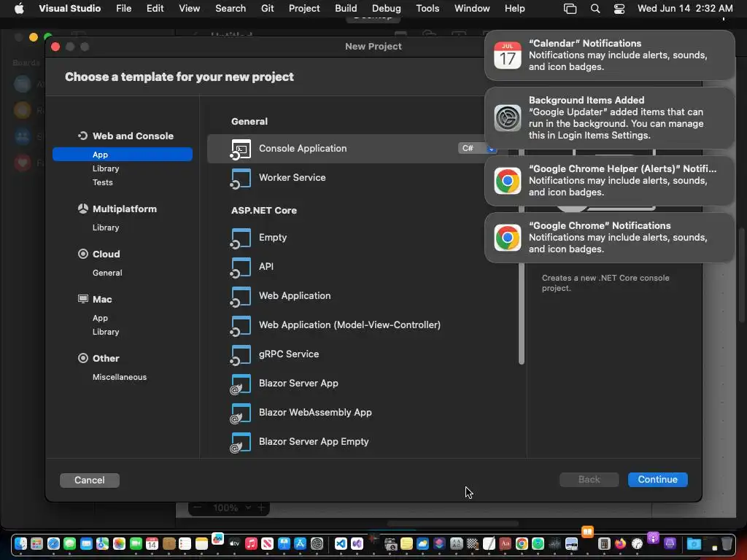Open Calendar Notifications banner

(609, 55)
